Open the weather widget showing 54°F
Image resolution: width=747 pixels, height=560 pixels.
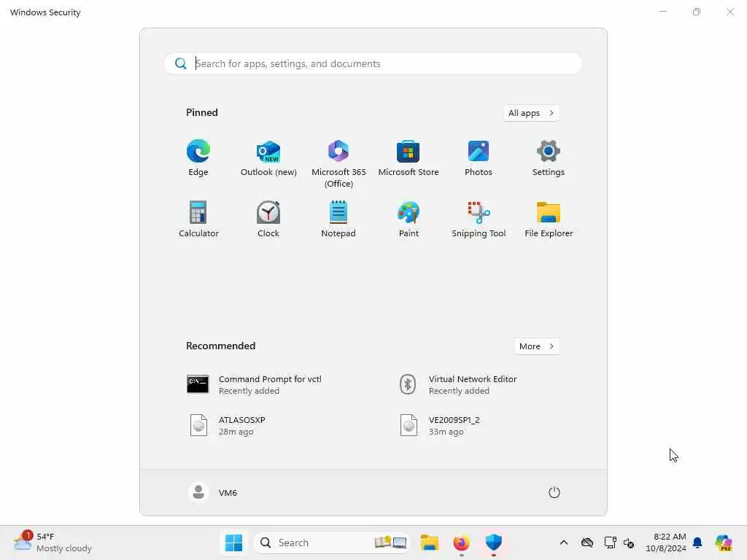tap(53, 542)
